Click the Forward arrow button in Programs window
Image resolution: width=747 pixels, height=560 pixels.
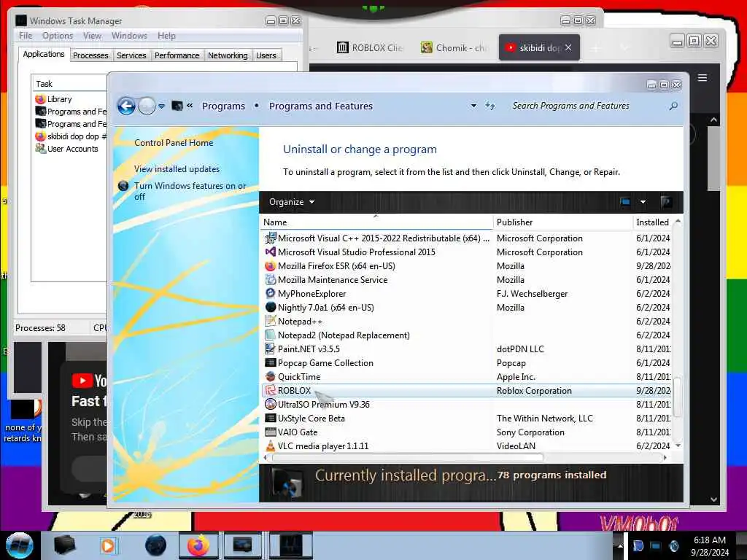[x=147, y=106]
